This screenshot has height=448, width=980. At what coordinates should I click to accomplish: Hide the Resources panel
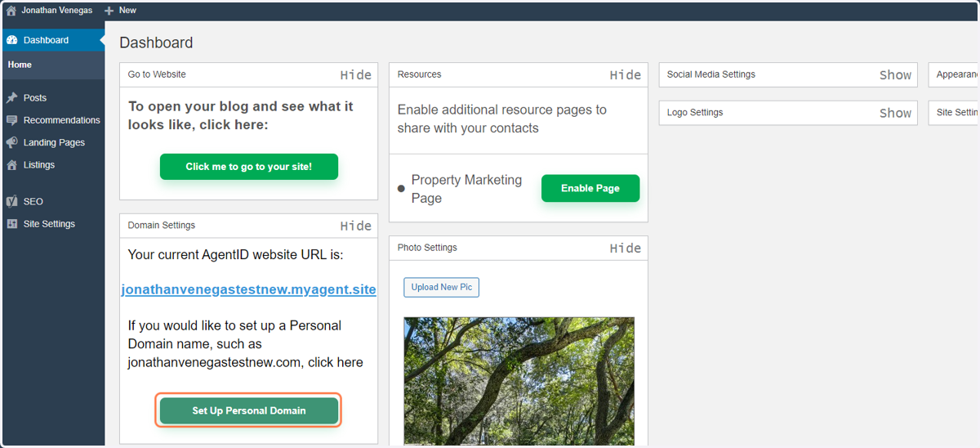tap(626, 75)
